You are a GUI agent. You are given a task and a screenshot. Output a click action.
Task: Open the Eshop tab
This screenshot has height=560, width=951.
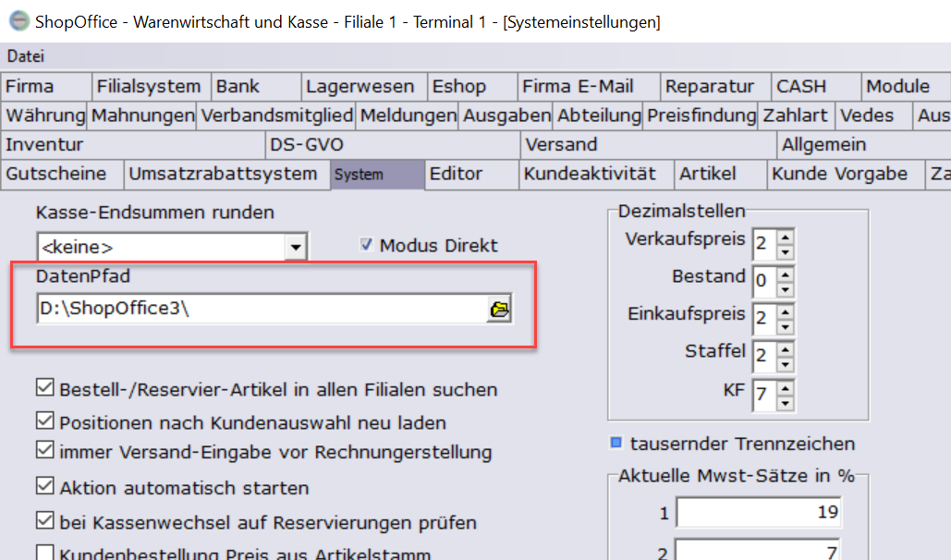(x=472, y=86)
